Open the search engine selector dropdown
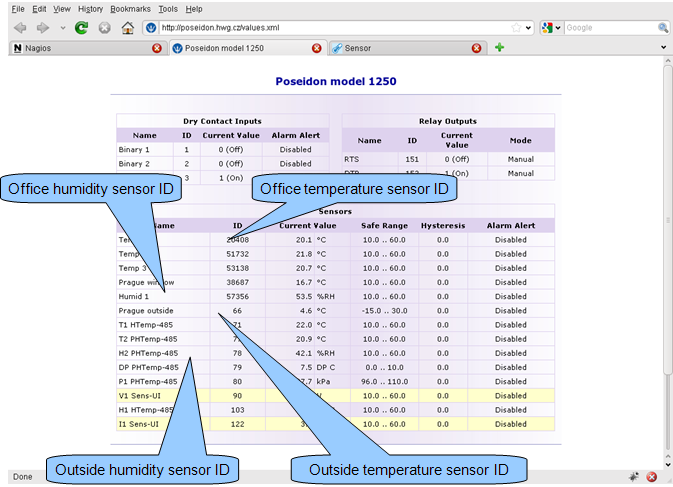 pyautogui.click(x=551, y=28)
